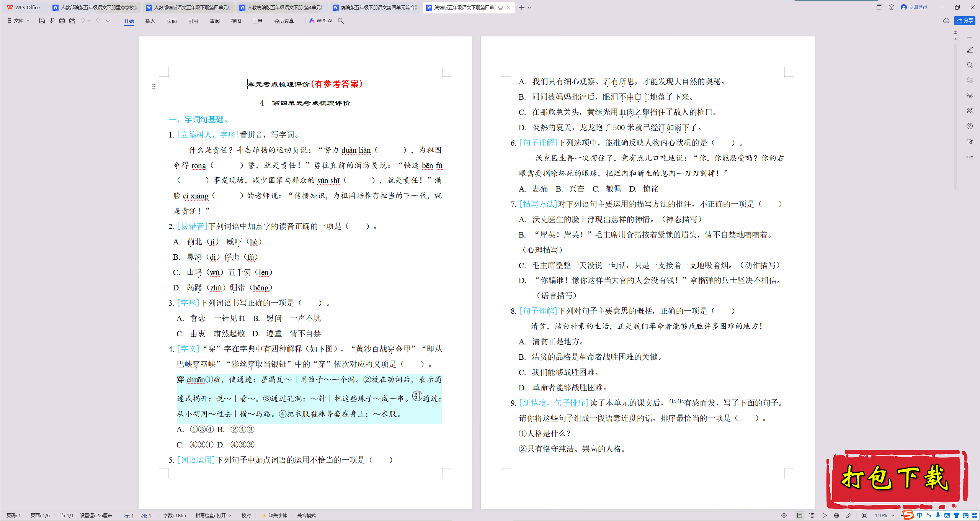
Task: Click 兼容模式 in status bar
Action: (x=307, y=516)
